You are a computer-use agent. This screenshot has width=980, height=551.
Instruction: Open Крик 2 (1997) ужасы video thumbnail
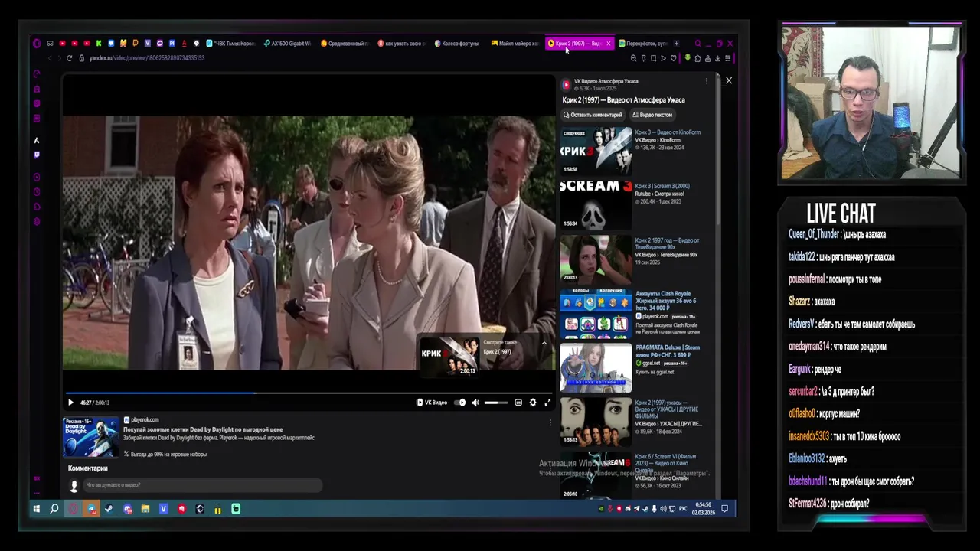pyautogui.click(x=596, y=422)
